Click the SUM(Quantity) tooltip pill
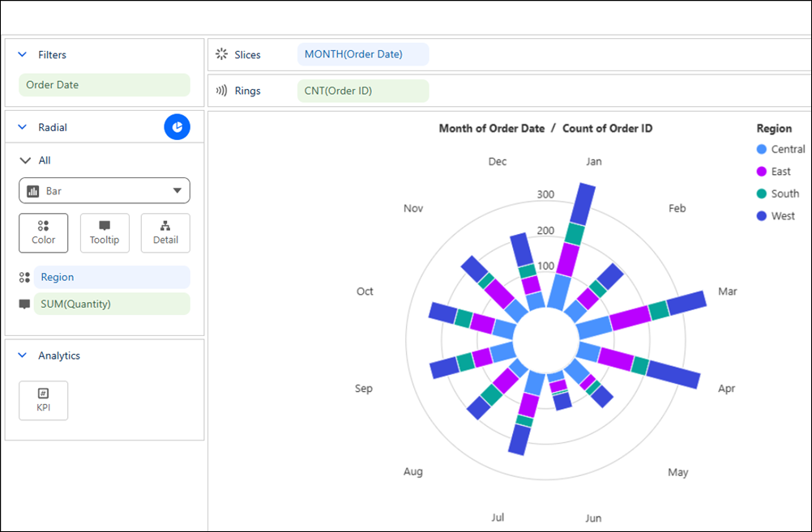The height and width of the screenshot is (532, 812). click(112, 304)
